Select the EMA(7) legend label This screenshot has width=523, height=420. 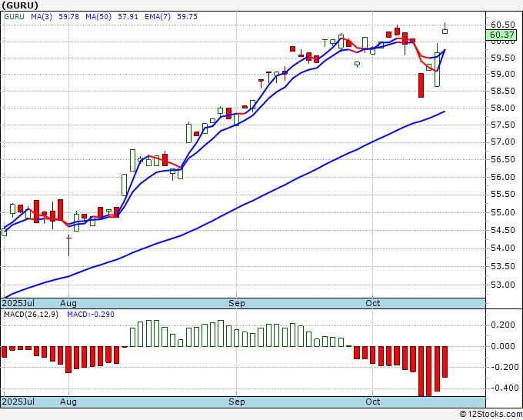pos(158,17)
